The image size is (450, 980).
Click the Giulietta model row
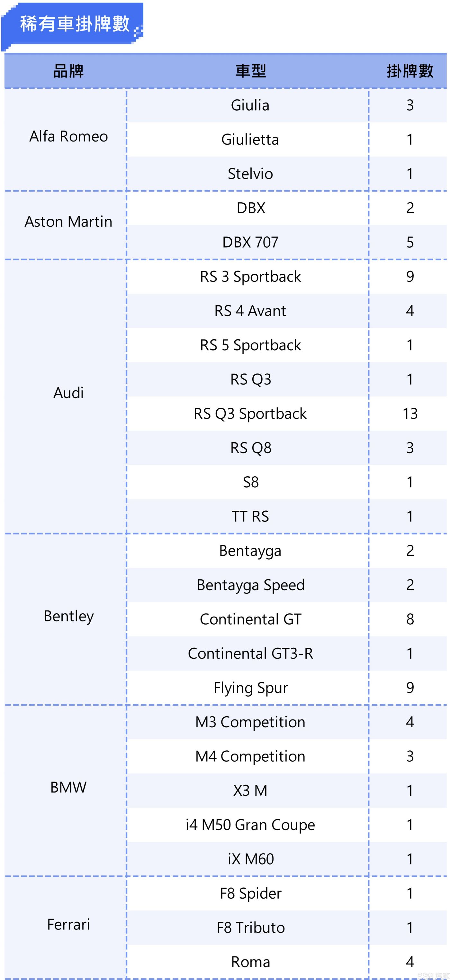click(x=250, y=140)
